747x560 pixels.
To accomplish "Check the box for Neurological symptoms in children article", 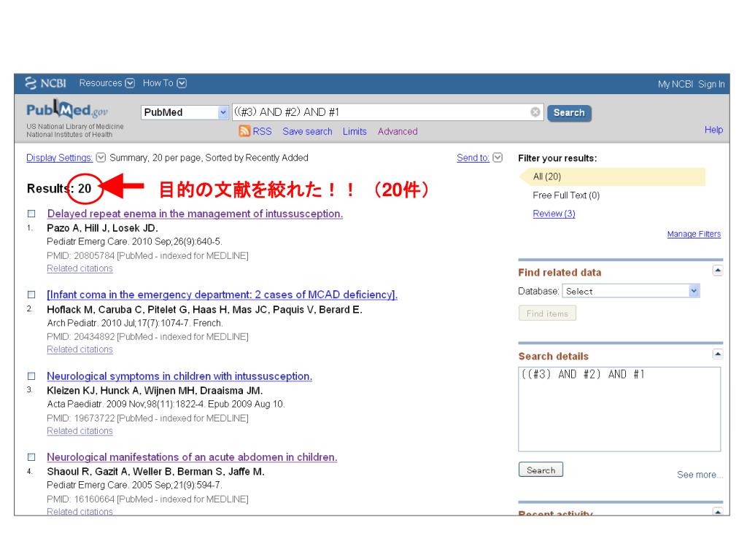I will pos(31,376).
